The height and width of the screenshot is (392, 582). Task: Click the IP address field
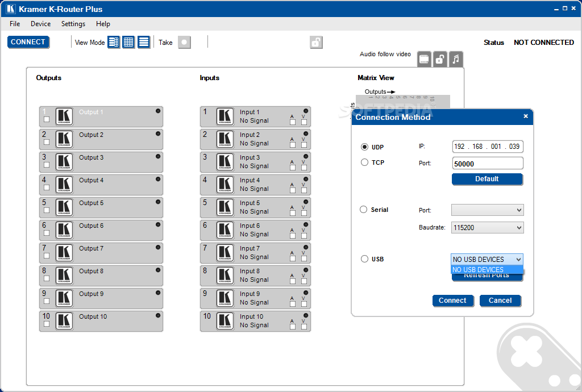tap(488, 147)
